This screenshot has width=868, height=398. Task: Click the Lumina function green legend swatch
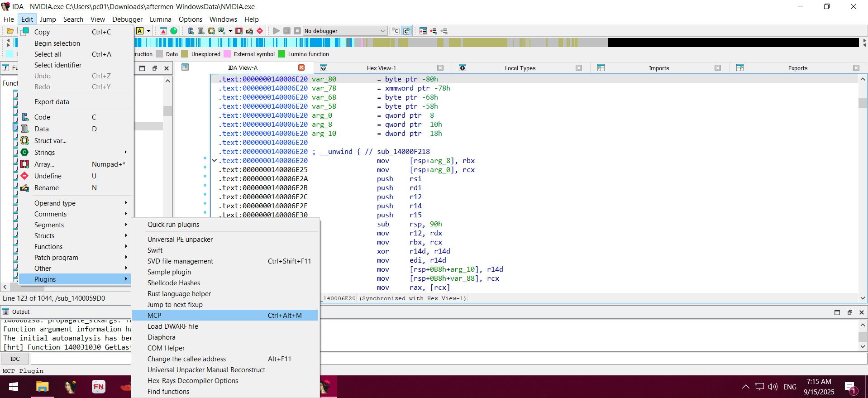(281, 54)
